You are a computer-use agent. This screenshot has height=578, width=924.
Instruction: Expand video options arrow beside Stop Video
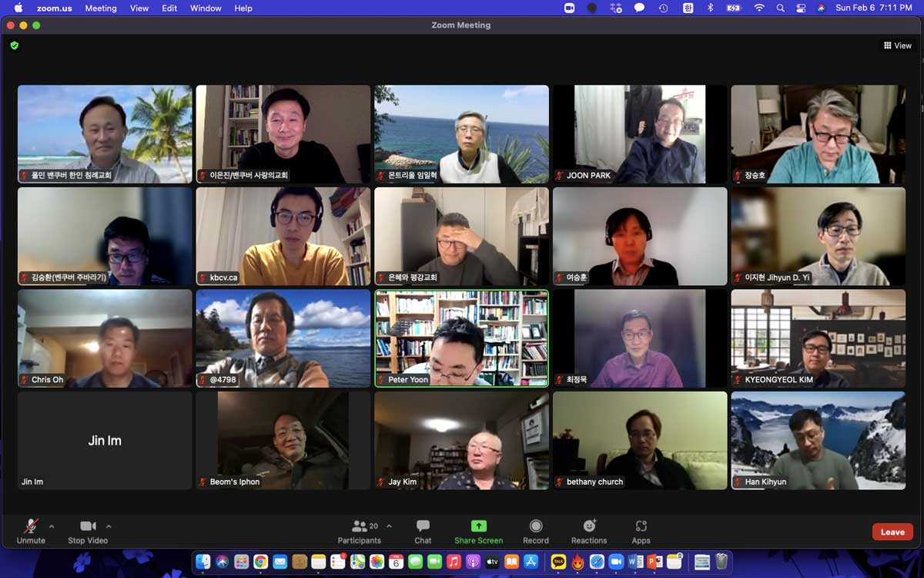coord(109,526)
